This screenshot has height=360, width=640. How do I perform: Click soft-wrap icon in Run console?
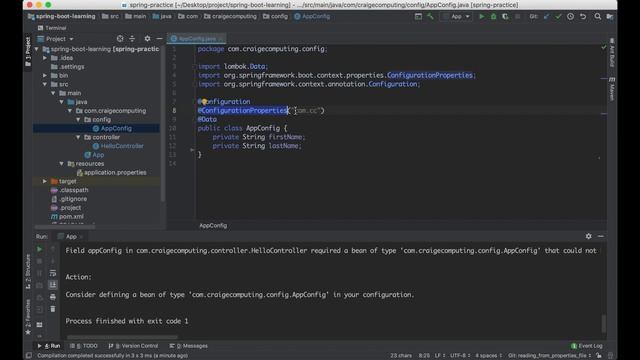point(53,273)
